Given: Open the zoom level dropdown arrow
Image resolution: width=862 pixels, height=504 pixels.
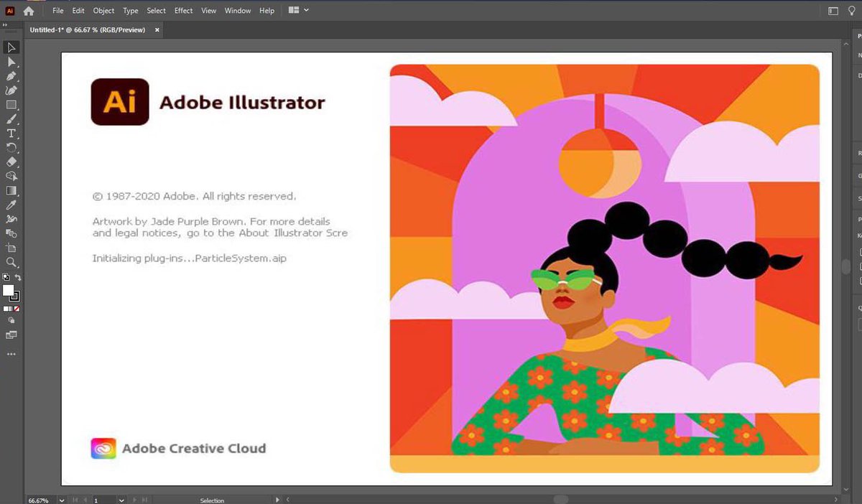Looking at the screenshot, I should click(62, 500).
